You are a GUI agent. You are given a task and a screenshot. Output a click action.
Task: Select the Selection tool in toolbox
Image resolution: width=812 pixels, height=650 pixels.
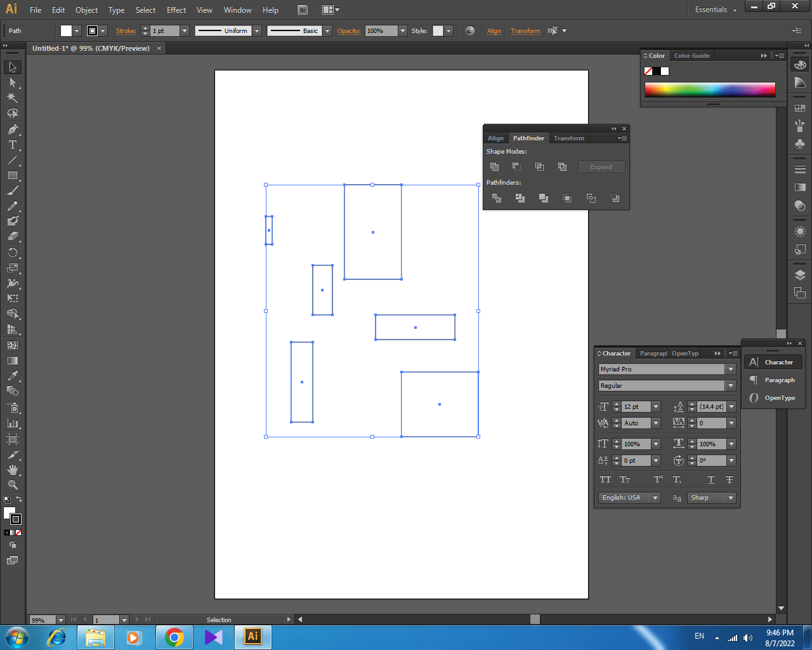pos(13,67)
